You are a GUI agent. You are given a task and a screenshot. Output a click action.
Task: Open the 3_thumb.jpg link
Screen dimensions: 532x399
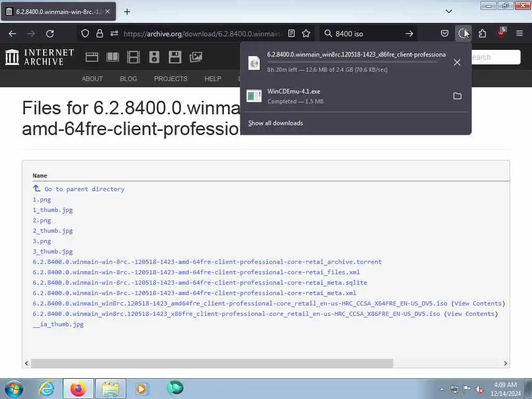tap(52, 251)
